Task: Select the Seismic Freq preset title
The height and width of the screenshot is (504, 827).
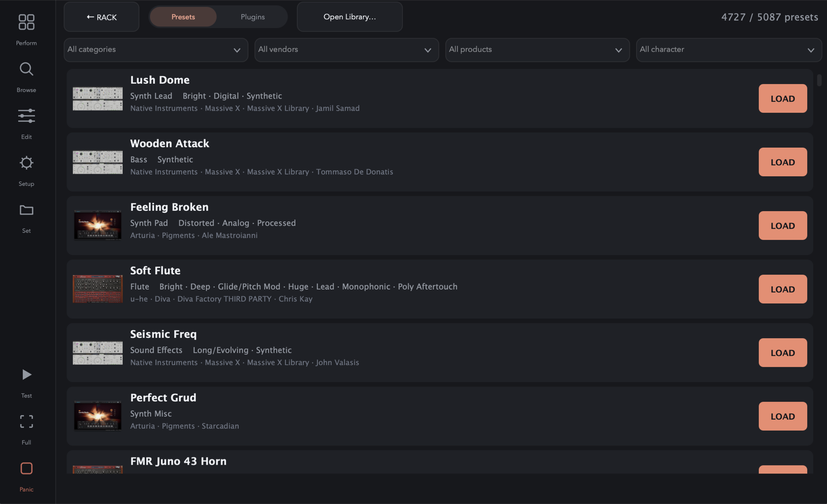Action: tap(163, 334)
